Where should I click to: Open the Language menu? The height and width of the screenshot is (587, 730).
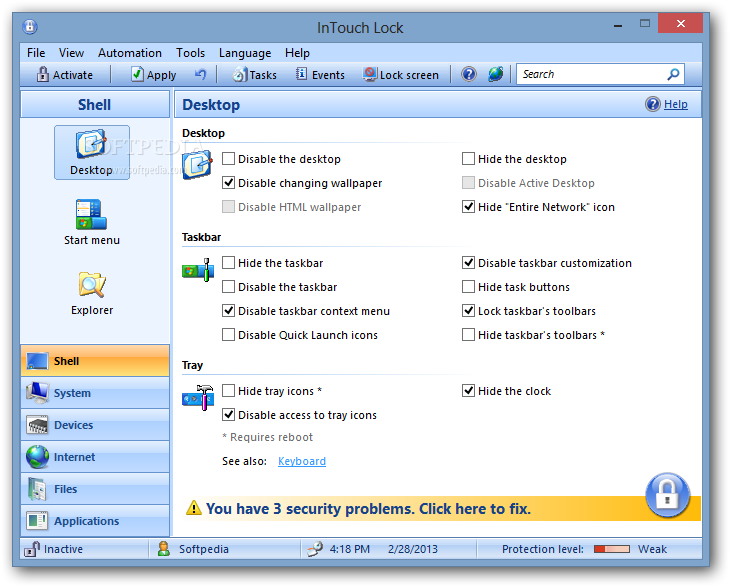click(x=245, y=53)
